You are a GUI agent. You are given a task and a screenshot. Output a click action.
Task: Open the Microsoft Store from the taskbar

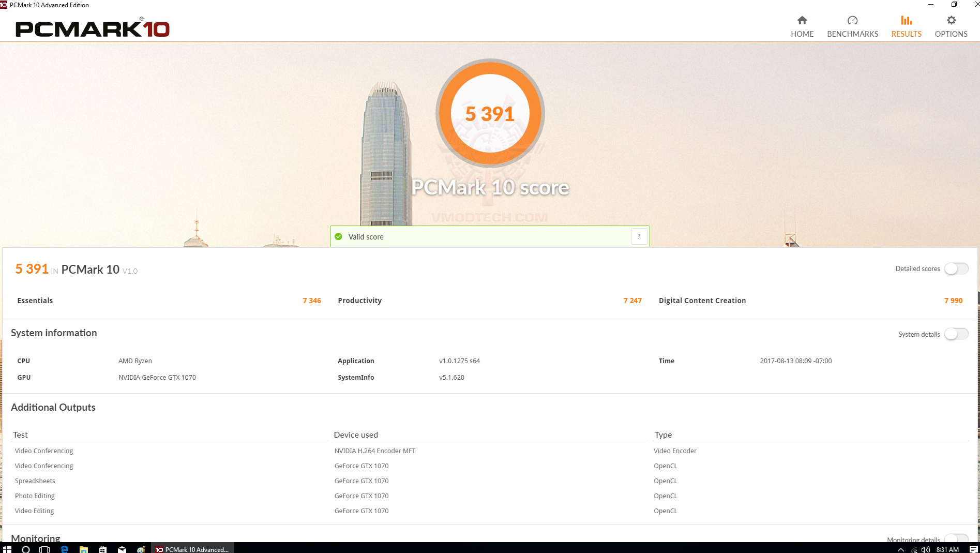(102, 549)
